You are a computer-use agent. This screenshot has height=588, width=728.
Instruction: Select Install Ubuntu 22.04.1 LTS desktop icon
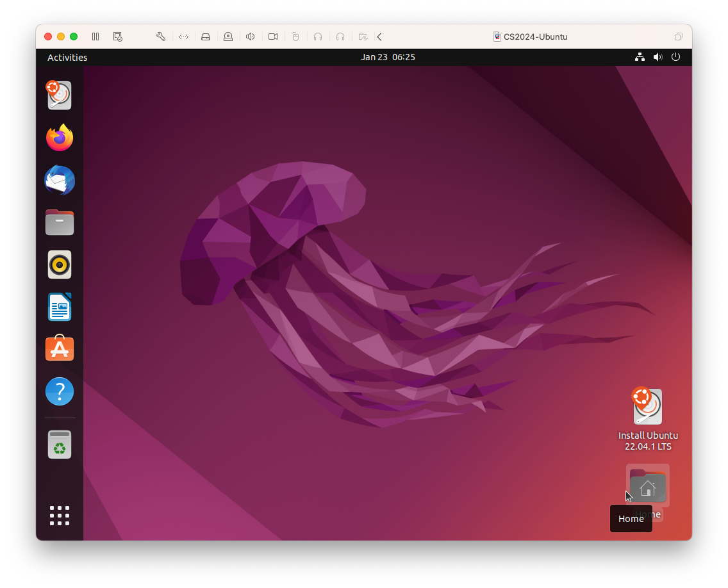(x=648, y=407)
